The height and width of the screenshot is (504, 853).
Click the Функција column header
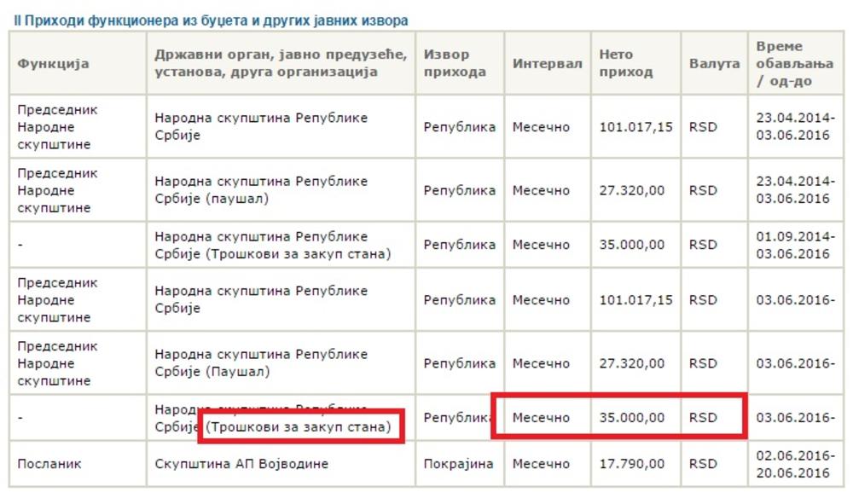pyautogui.click(x=53, y=64)
